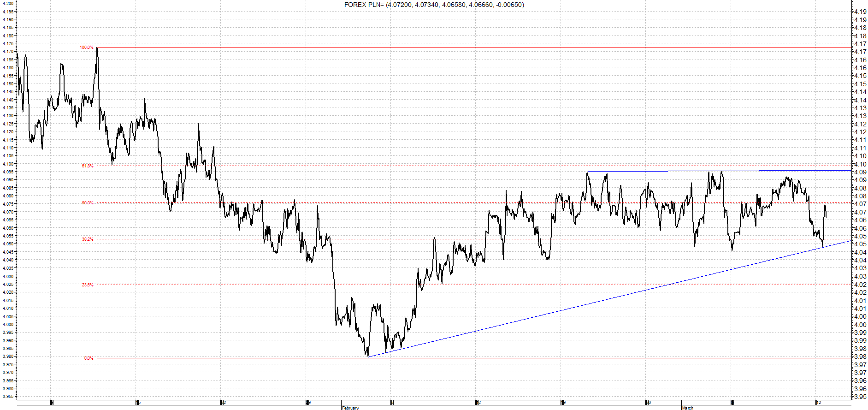Click the March month label on time axis
Screen dimensions: 868x410
pos(687,408)
